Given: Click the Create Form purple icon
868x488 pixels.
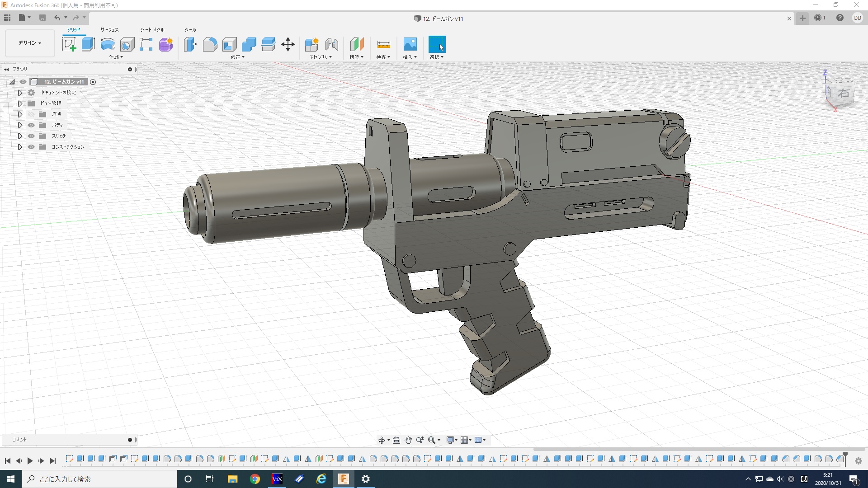Looking at the screenshot, I should (166, 44).
